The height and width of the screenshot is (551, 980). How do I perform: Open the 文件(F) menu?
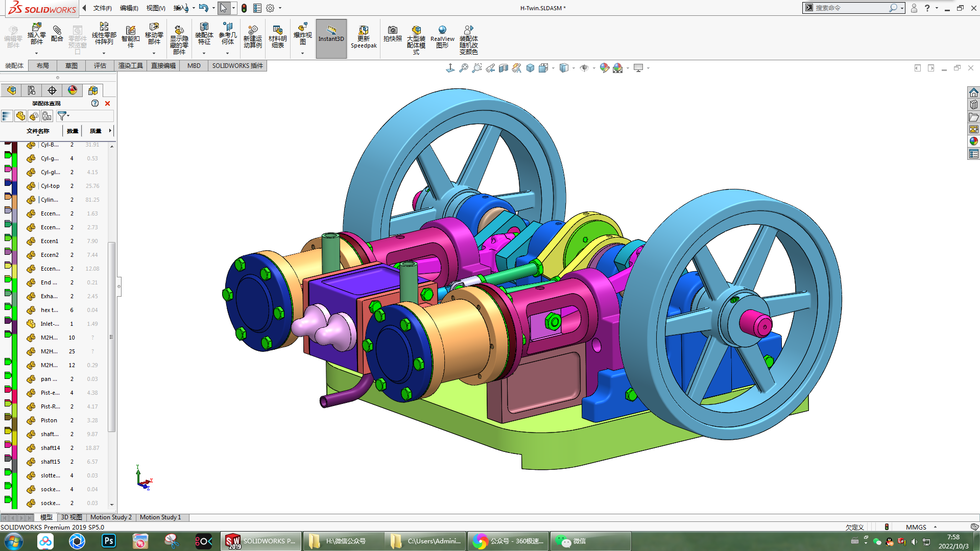click(x=102, y=8)
